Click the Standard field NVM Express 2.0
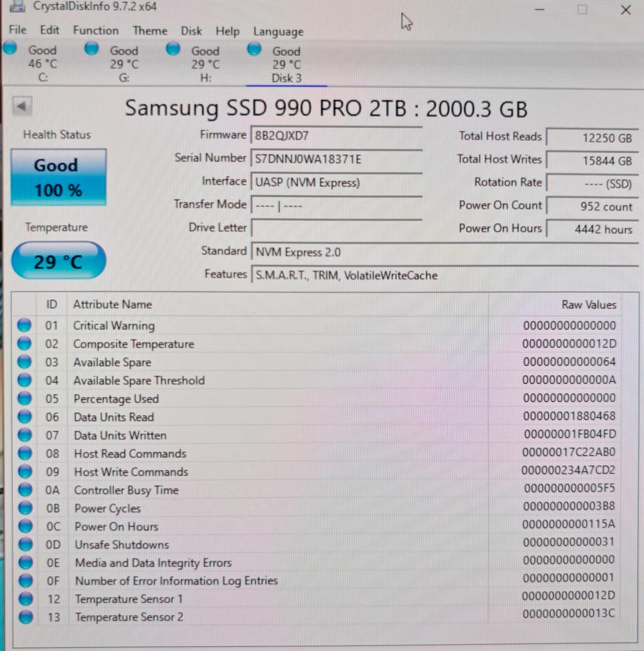This screenshot has width=644, height=651. coord(445,251)
